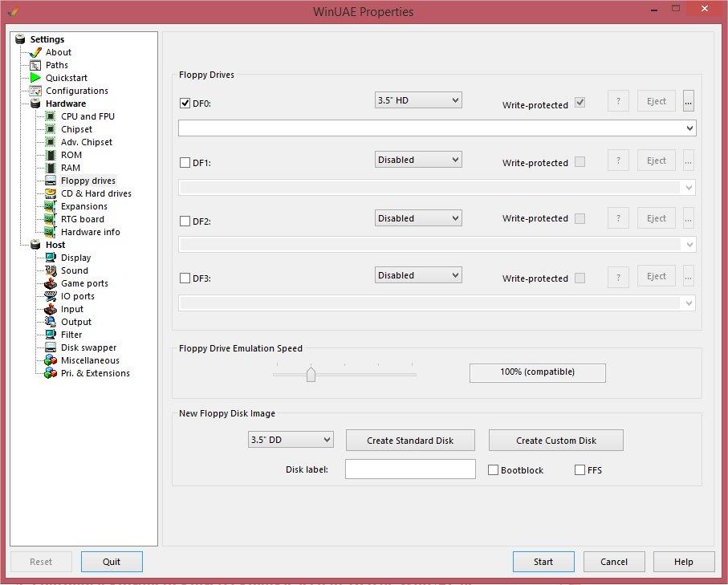The width and height of the screenshot is (728, 585).
Task: Click the Adv. Chipset chip icon
Action: tap(50, 142)
